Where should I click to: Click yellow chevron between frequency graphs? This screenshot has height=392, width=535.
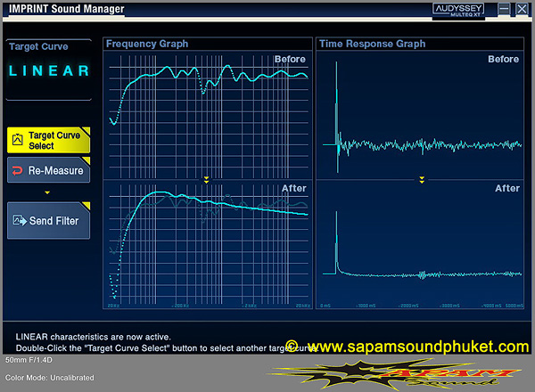pyautogui.click(x=206, y=180)
